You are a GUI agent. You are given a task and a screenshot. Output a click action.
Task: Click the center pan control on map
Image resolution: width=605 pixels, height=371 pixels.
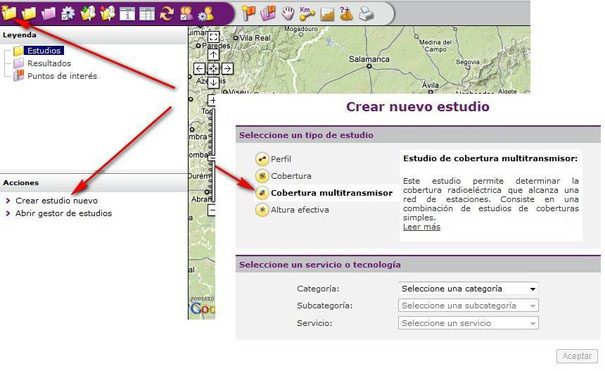(213, 69)
